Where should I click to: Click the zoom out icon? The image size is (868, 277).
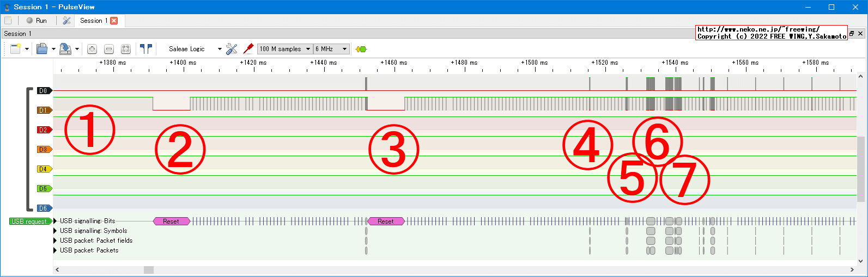point(109,49)
